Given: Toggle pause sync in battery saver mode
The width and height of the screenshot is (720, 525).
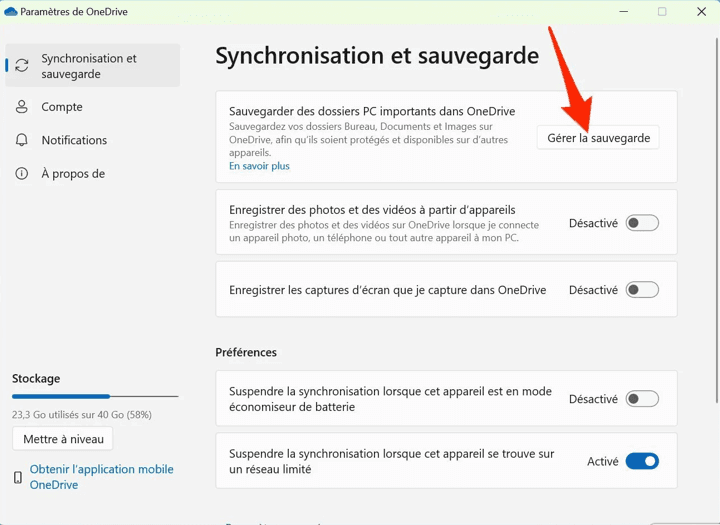Looking at the screenshot, I should coord(642,399).
